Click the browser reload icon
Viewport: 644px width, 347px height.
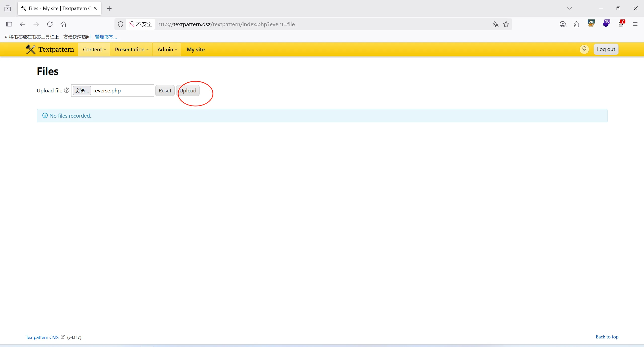(50, 24)
